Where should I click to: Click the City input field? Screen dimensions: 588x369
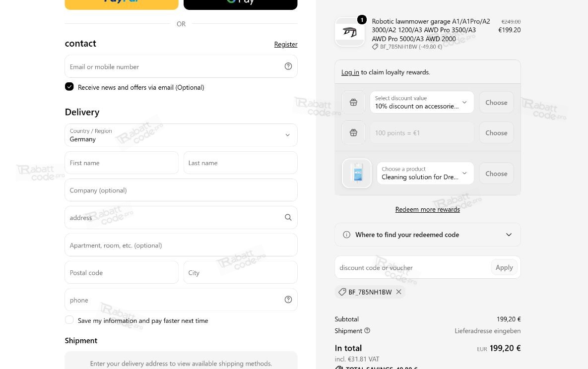pyautogui.click(x=240, y=273)
